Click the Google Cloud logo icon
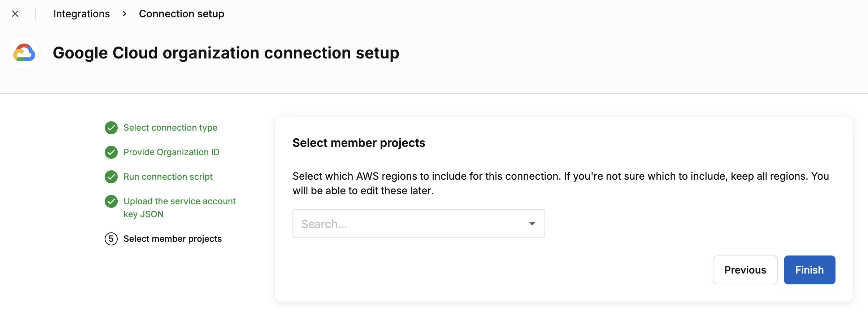The image size is (868, 319). pyautogui.click(x=24, y=53)
